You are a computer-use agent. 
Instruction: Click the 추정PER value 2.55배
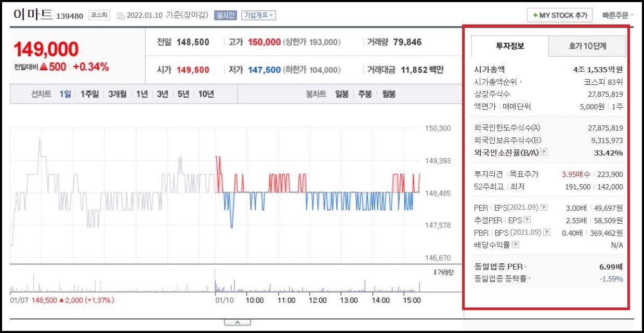tap(576, 220)
